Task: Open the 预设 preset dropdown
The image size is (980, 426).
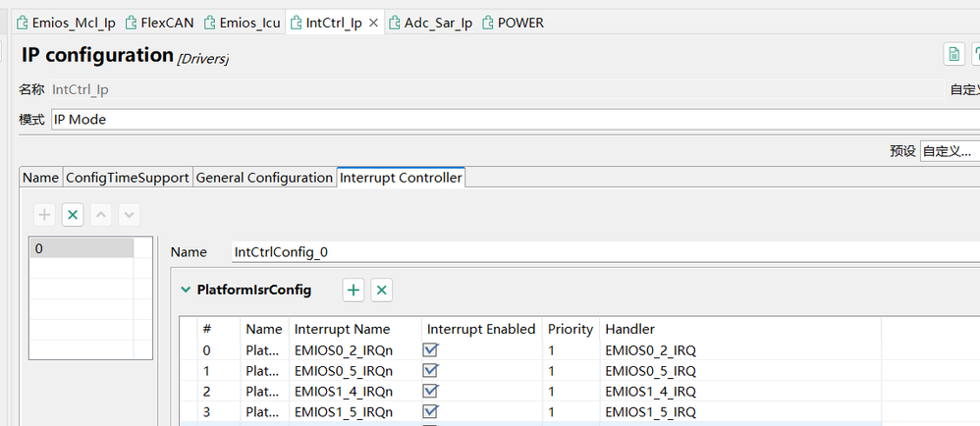Action: tap(949, 151)
